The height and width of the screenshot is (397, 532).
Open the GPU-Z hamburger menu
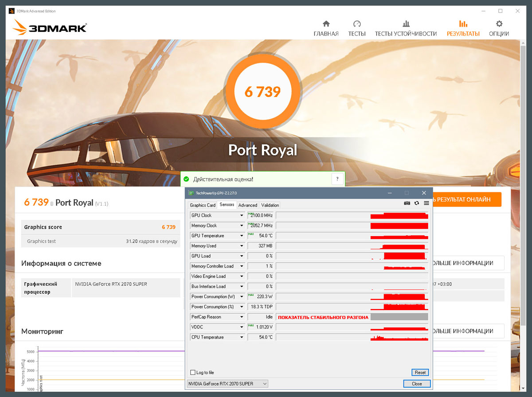click(x=426, y=203)
